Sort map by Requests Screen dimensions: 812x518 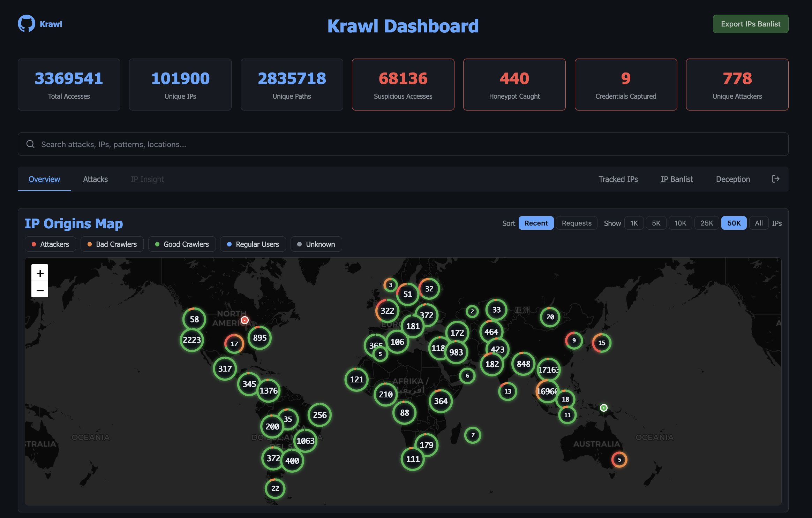pos(577,223)
